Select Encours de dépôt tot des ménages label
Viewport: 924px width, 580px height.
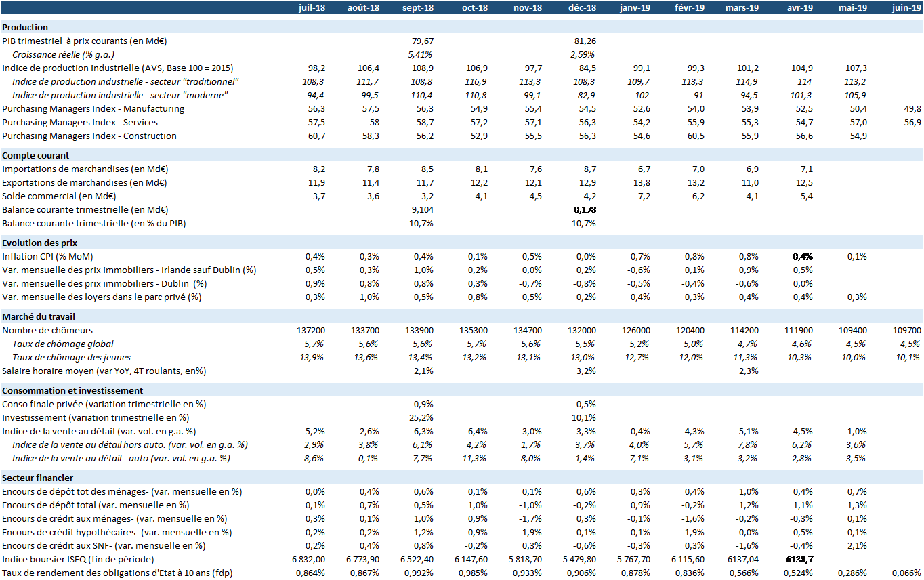pyautogui.click(x=122, y=491)
